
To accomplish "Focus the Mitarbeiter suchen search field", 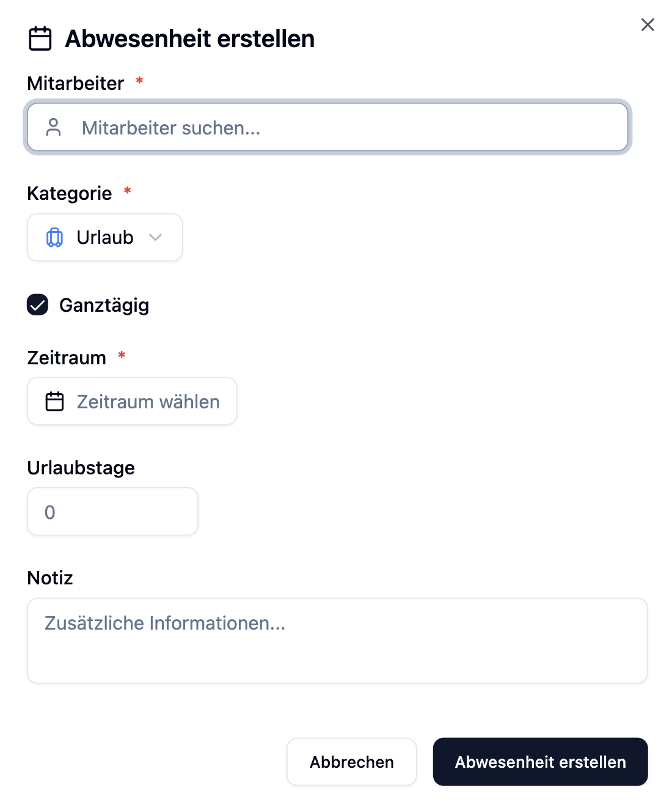I will [x=342, y=127].
